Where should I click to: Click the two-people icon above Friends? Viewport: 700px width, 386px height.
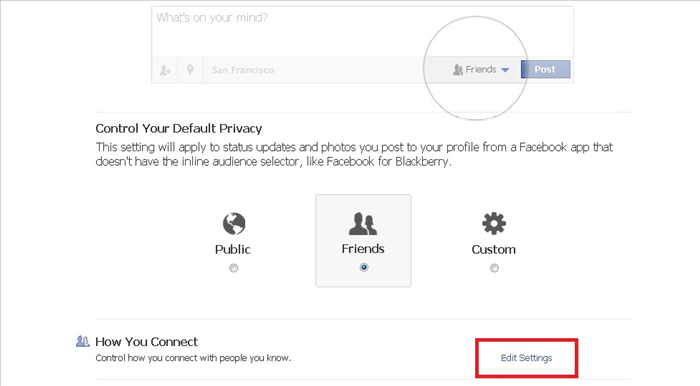tap(363, 224)
